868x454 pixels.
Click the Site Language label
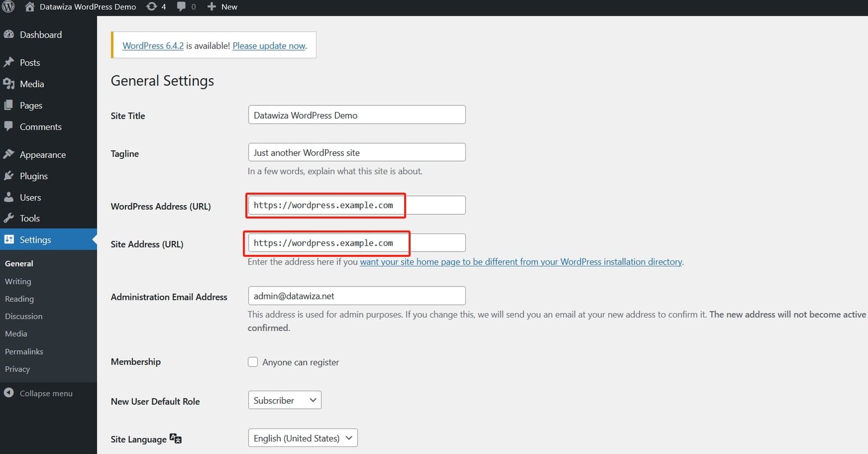(x=138, y=439)
